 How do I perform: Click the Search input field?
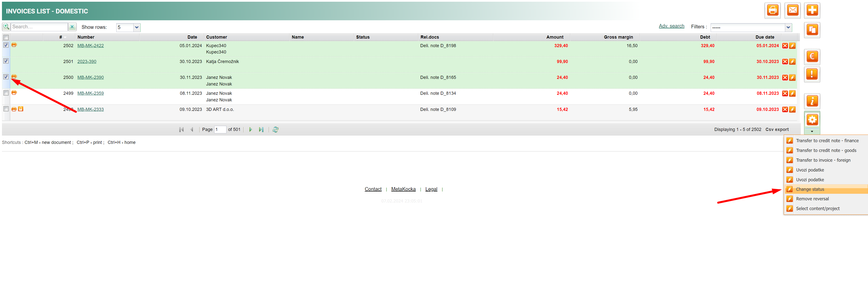point(39,27)
